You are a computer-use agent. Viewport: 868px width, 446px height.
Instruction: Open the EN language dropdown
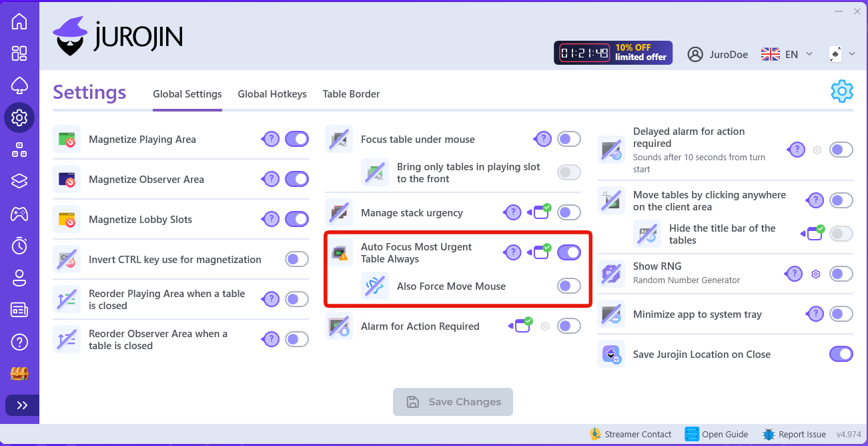(787, 54)
